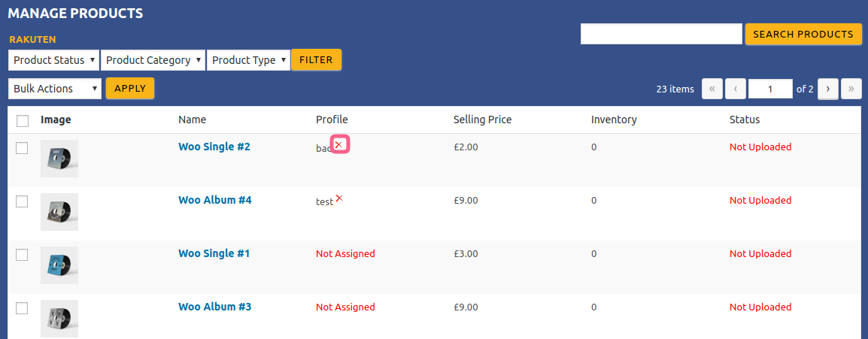The image size is (868, 339).
Task: Open the Woo Album #4 product image
Action: coord(59,212)
